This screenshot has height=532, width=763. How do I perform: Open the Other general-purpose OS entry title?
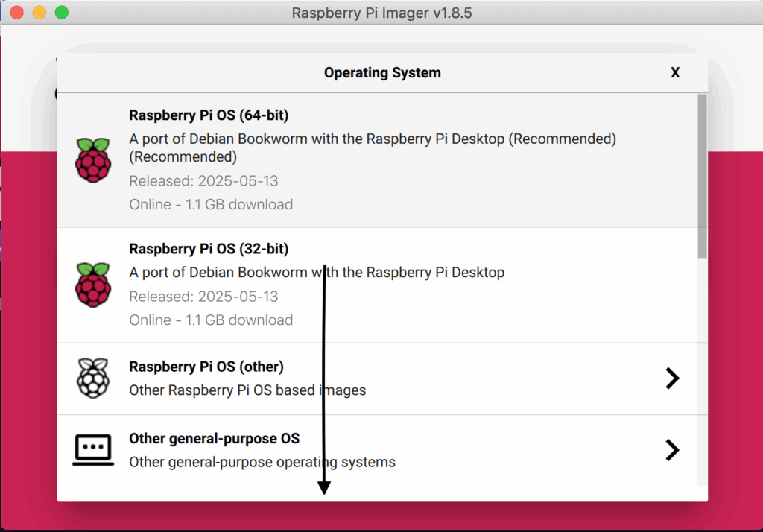tap(214, 439)
